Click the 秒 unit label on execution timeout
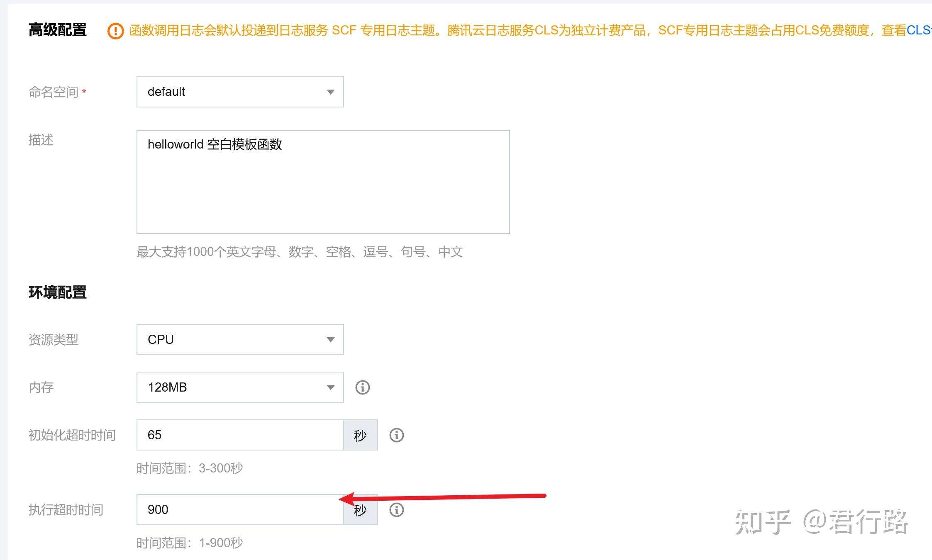Screen dimensions: 932x560 pyautogui.click(x=361, y=510)
